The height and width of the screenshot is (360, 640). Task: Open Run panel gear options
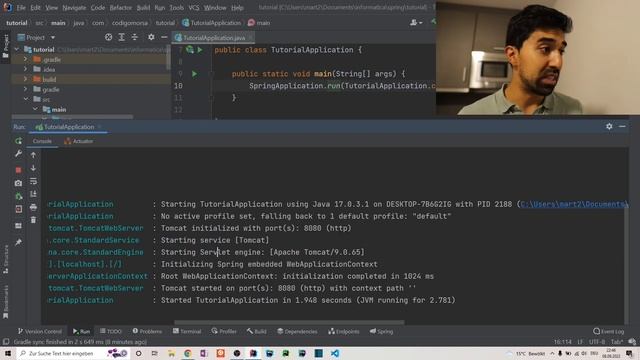pyautogui.click(x=609, y=127)
